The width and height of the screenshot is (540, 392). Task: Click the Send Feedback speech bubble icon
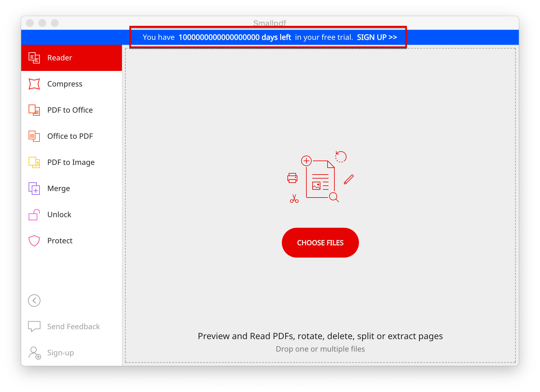(34, 326)
